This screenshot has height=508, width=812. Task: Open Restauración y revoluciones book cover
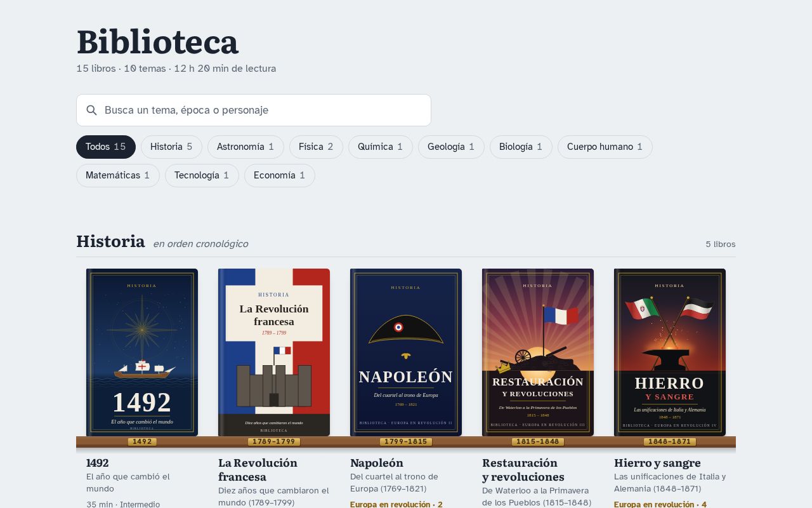pos(538,352)
